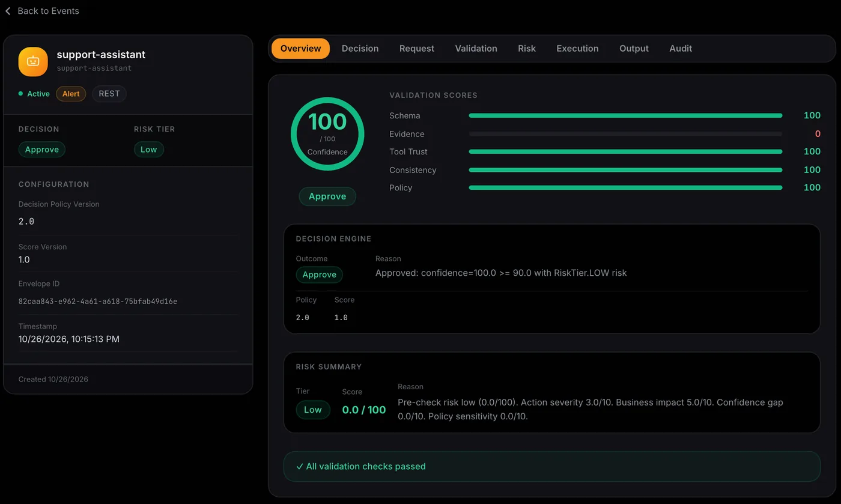Click the DECISION ENGINE heading

pos(333,238)
